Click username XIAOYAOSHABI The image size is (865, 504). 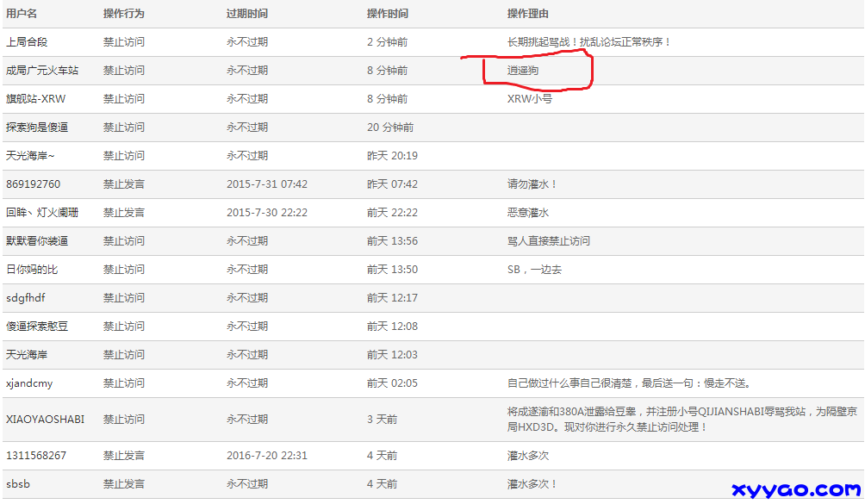coord(45,420)
